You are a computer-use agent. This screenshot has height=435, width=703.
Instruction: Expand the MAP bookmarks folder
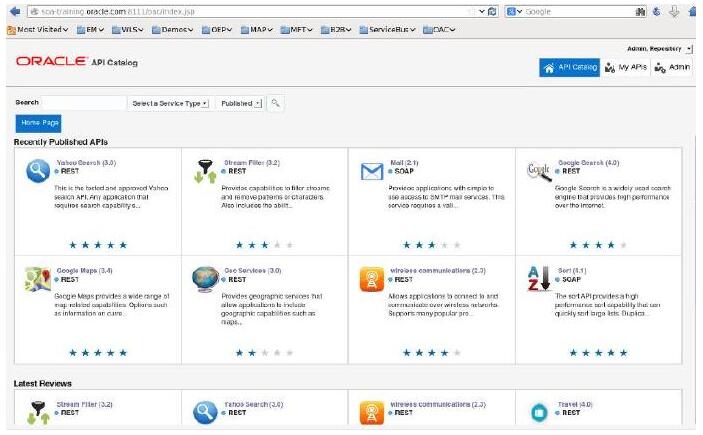click(256, 30)
